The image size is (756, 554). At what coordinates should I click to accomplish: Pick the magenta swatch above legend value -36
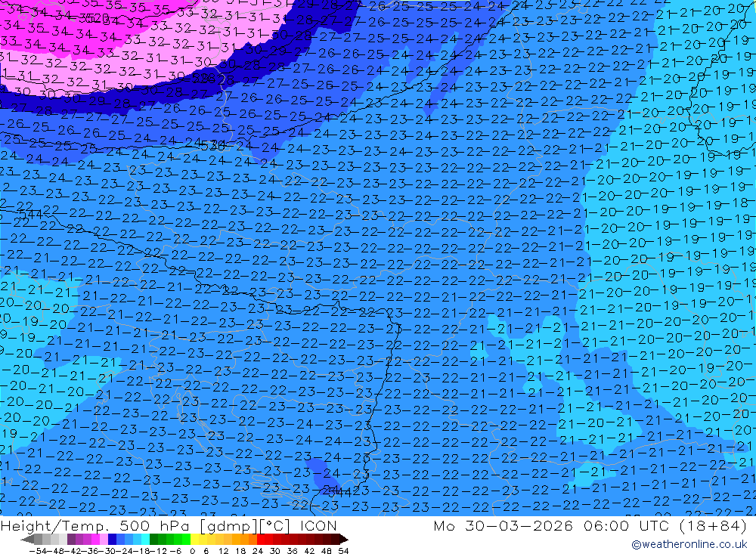point(95,540)
